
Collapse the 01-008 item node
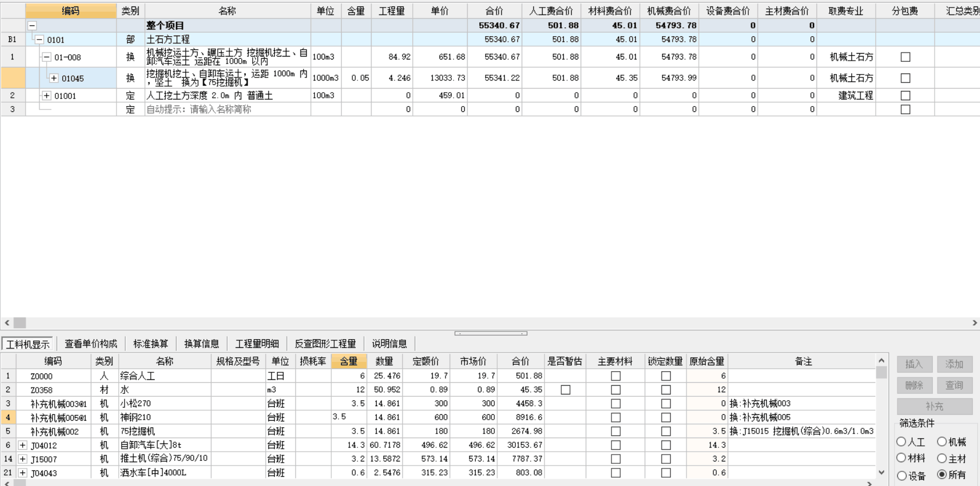[x=47, y=57]
